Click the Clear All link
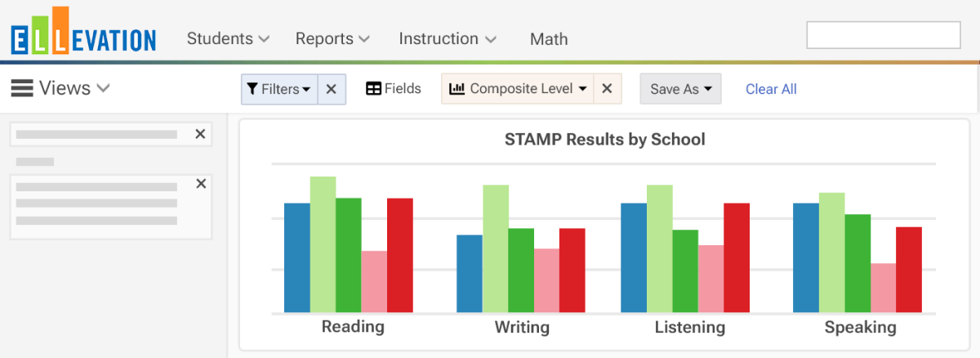This screenshot has height=358, width=980. (x=771, y=89)
